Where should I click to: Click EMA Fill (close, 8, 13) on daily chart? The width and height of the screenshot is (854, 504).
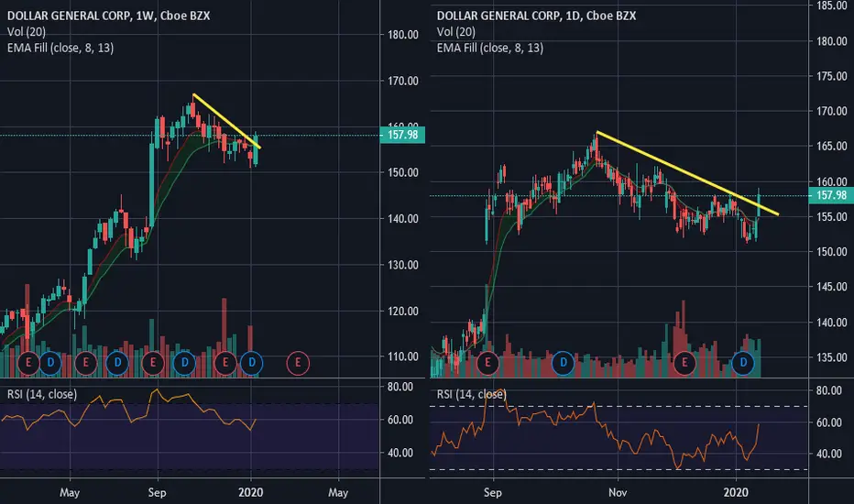click(490, 48)
